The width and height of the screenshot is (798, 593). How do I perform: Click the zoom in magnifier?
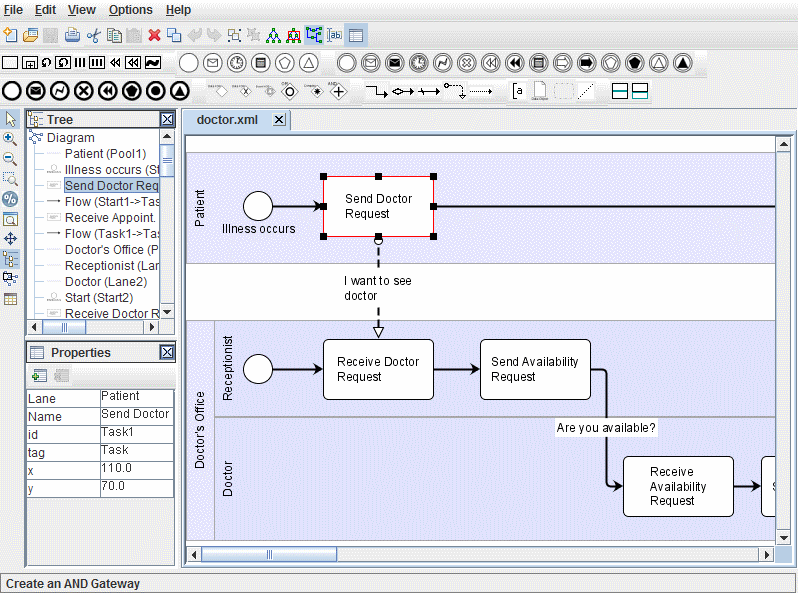tap(10, 139)
